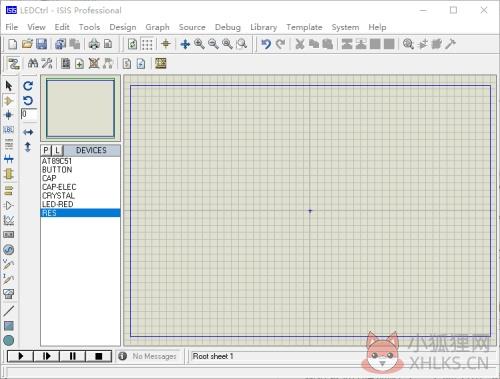This screenshot has height=379, width=500.
Task: Click the L library manager button
Action: (57, 150)
